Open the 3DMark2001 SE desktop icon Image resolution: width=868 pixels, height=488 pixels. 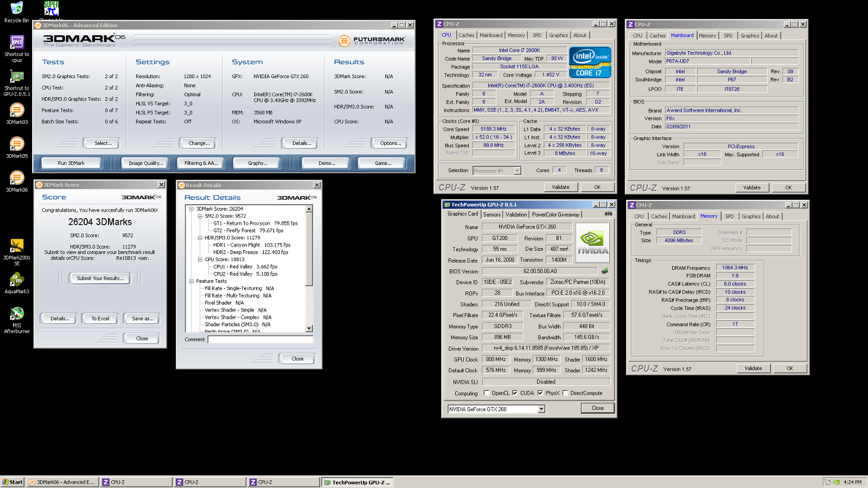16,252
